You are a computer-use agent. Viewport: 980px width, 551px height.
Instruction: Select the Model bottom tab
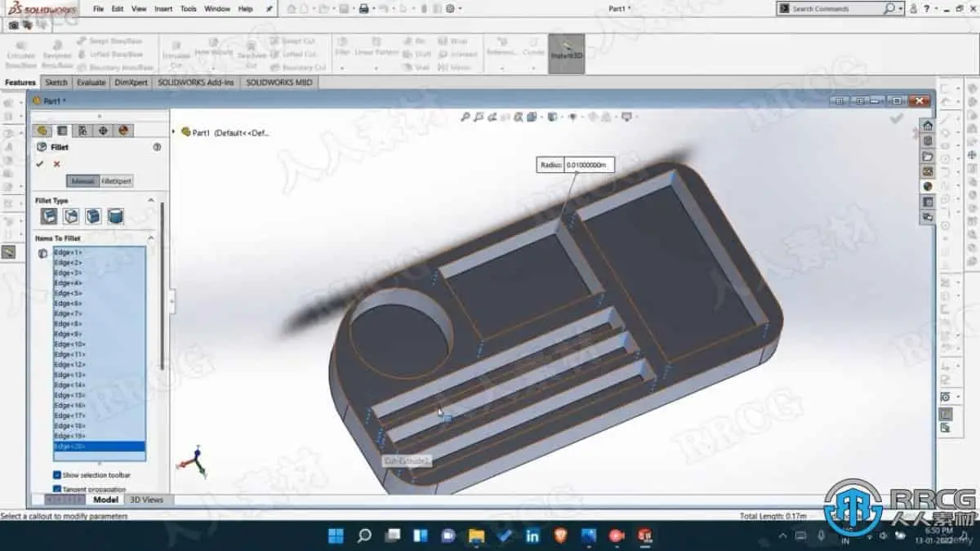[x=105, y=500]
